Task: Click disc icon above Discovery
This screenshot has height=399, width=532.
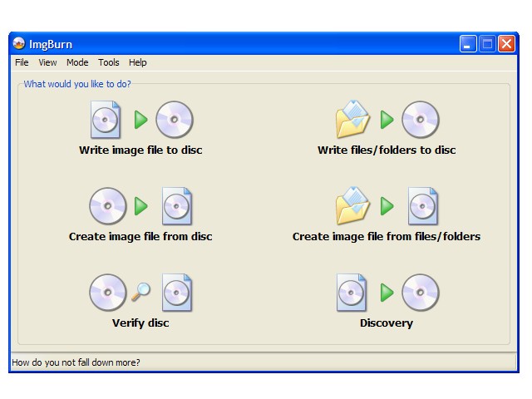Action: pyautogui.click(x=421, y=293)
